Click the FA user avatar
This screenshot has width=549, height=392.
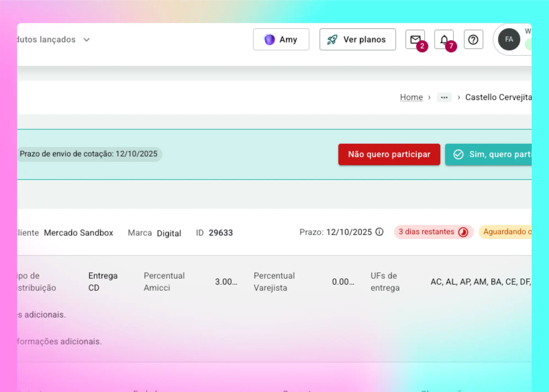click(509, 40)
